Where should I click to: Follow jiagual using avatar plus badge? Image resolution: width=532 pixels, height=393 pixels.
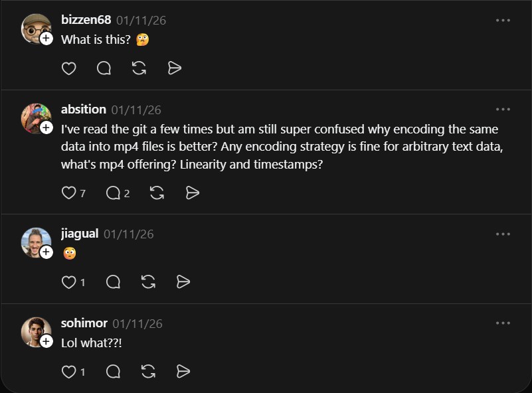(x=46, y=252)
